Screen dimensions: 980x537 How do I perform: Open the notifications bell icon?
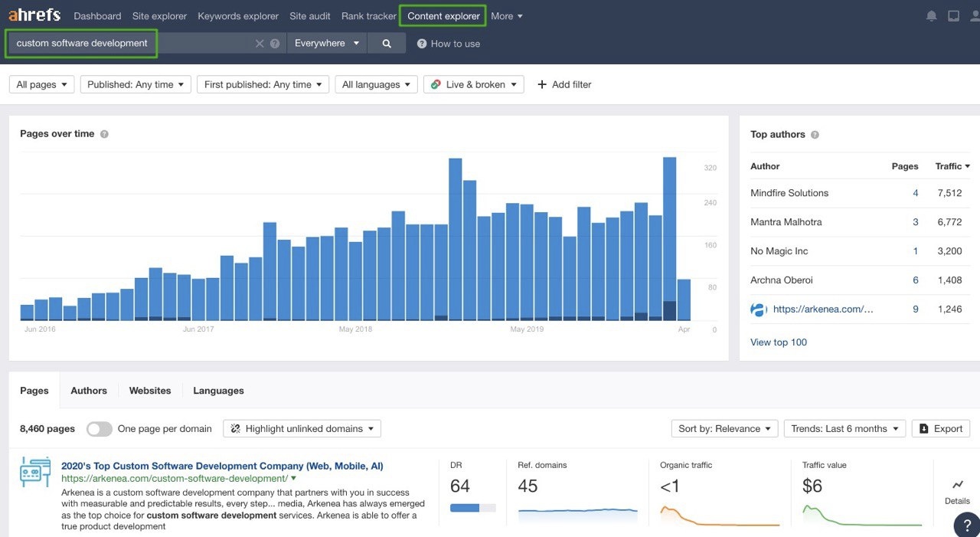coord(932,16)
